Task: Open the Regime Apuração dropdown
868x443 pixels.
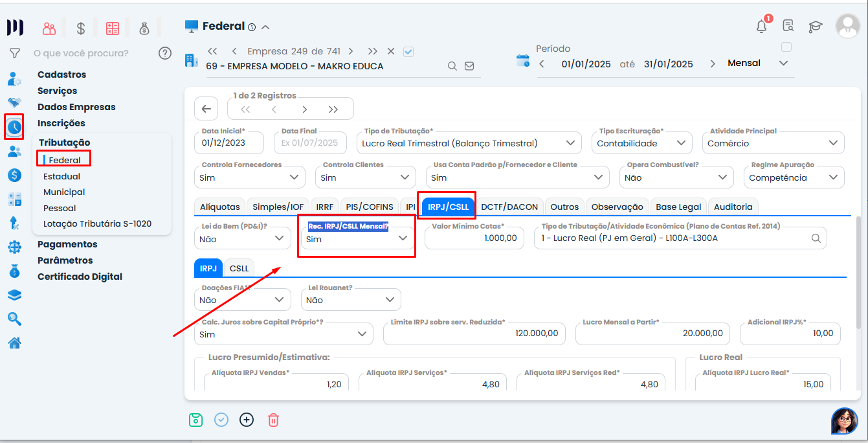Action: [x=794, y=177]
